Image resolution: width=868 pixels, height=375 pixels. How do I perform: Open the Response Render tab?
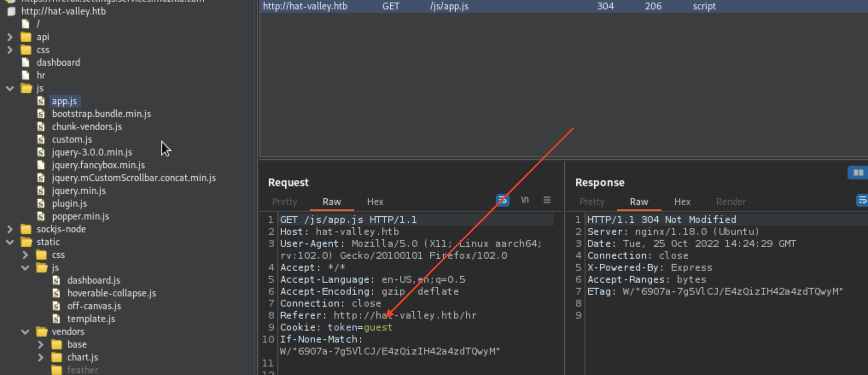pos(731,202)
